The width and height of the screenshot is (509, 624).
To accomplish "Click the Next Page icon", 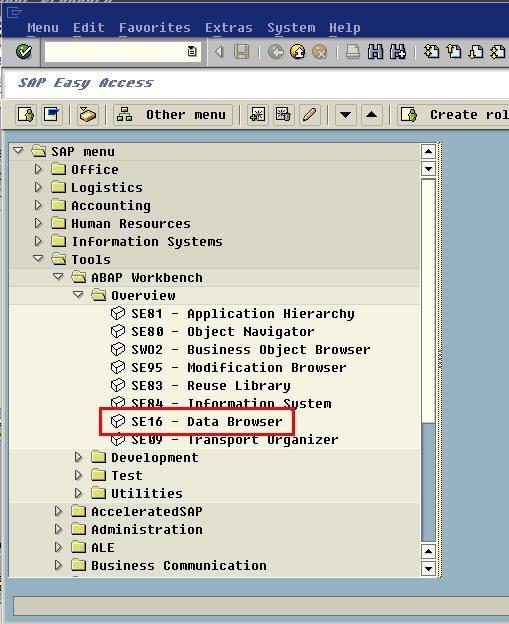I will click(x=476, y=52).
